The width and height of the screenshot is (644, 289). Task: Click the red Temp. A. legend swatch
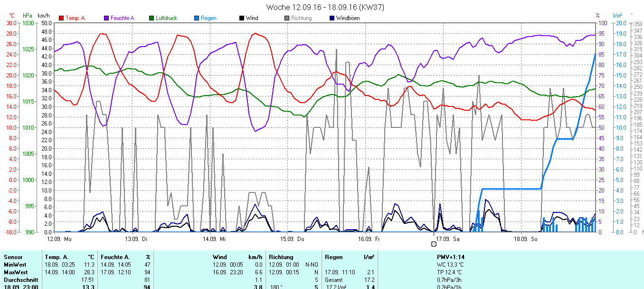coord(61,18)
